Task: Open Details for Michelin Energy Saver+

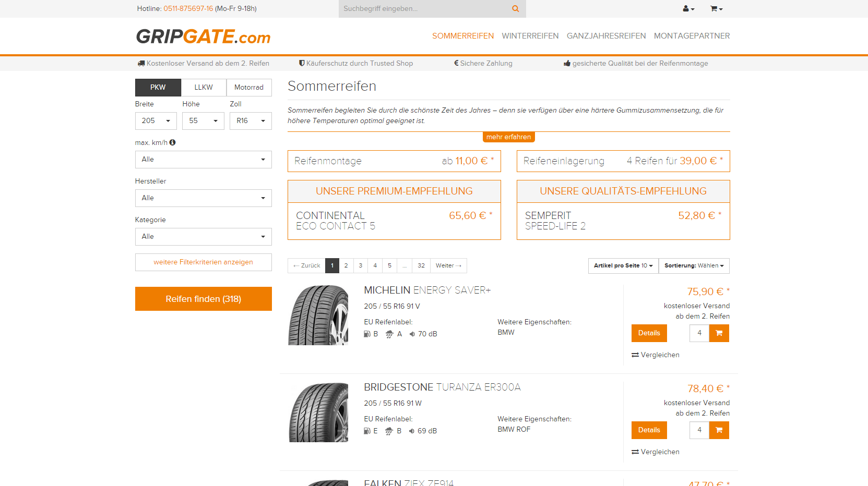Action: [649, 333]
